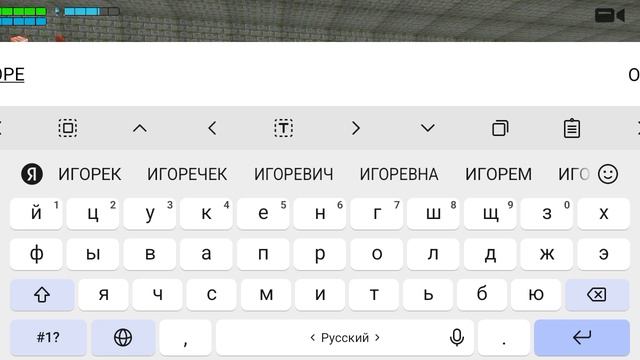Tap the т key
This screenshot has height=360, width=640.
click(x=374, y=294)
